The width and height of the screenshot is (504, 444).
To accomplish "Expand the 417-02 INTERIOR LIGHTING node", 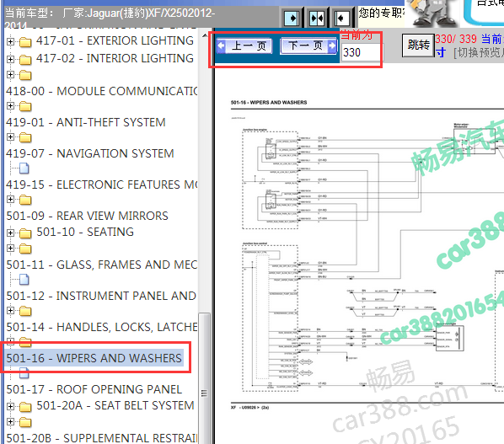I will [x=10, y=59].
